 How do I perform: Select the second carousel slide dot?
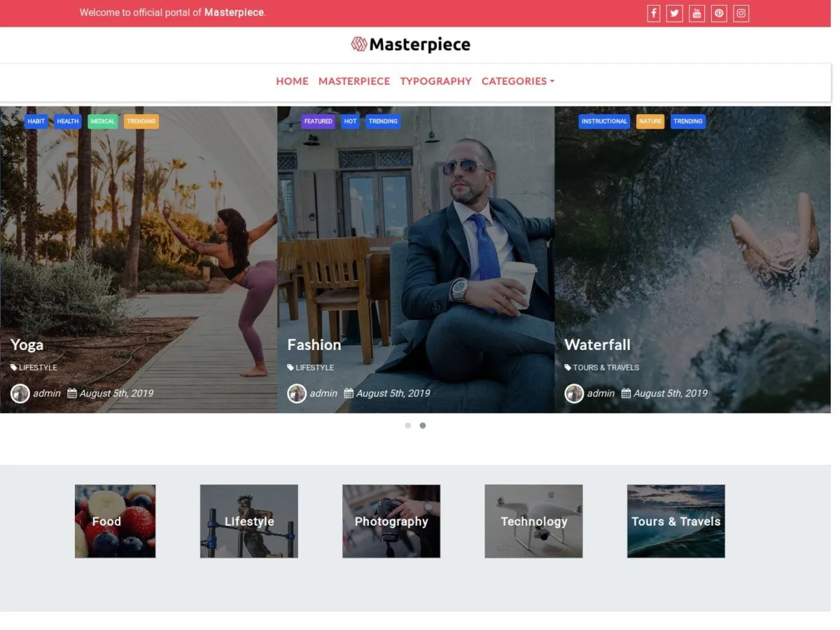(x=423, y=426)
